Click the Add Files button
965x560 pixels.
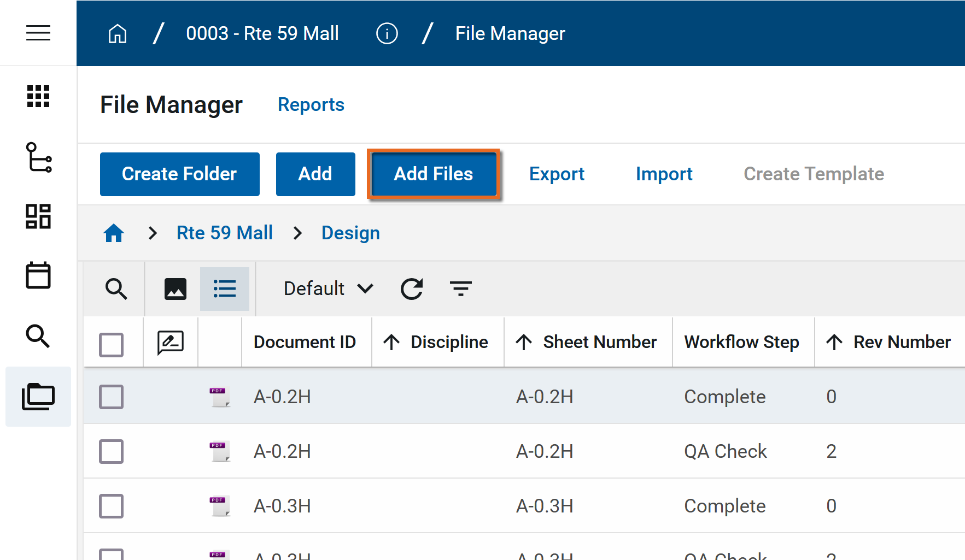(433, 174)
